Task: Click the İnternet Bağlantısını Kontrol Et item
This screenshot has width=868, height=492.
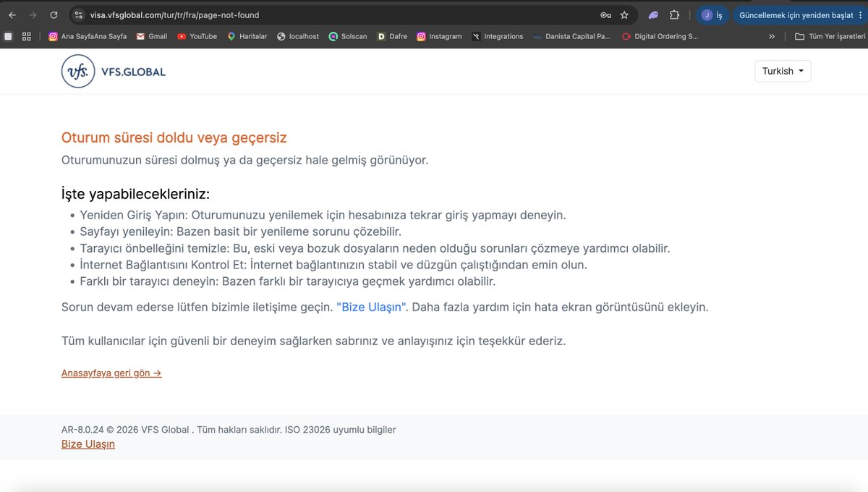Action: click(x=333, y=265)
